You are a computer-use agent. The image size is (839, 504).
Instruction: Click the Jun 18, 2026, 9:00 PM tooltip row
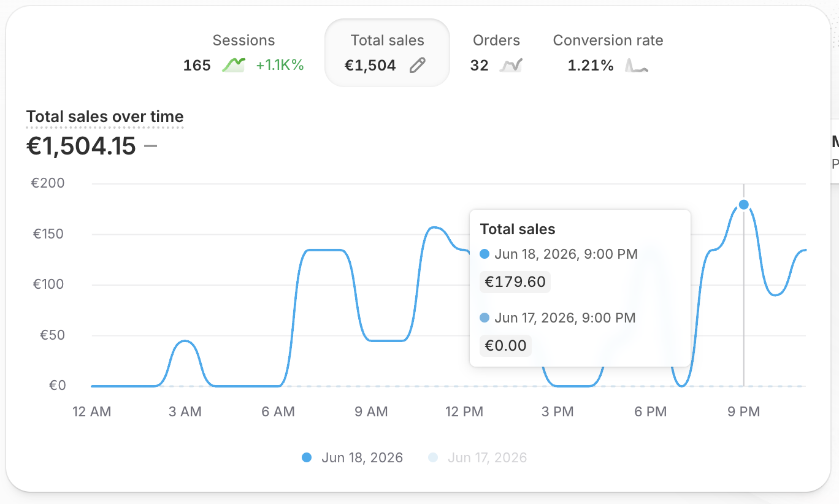(x=559, y=254)
